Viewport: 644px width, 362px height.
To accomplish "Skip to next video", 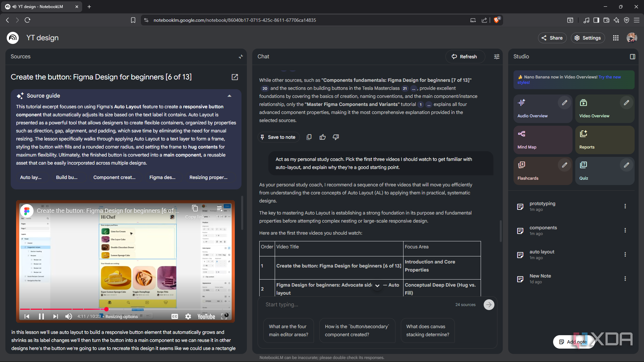I will pos(55,316).
